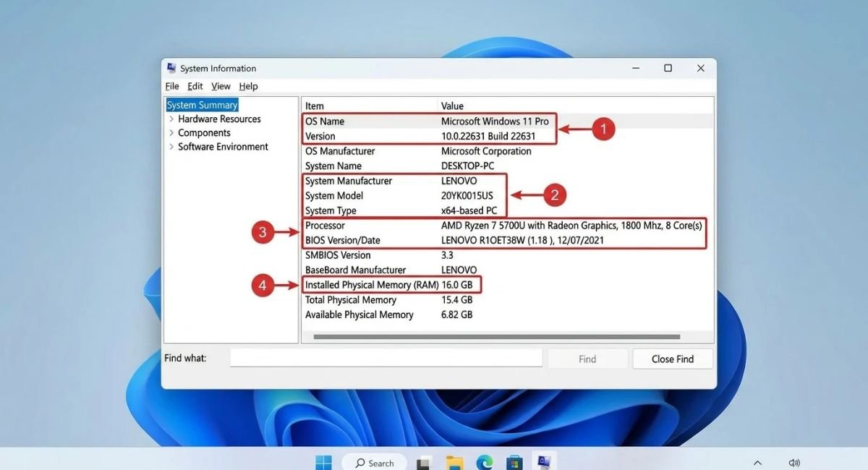Select Components category
The height and width of the screenshot is (470, 868).
(204, 133)
